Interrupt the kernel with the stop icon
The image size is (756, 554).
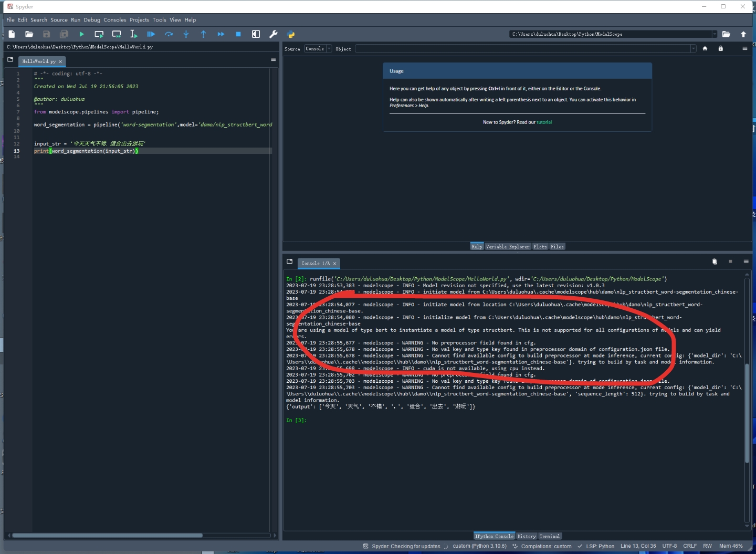(730, 262)
